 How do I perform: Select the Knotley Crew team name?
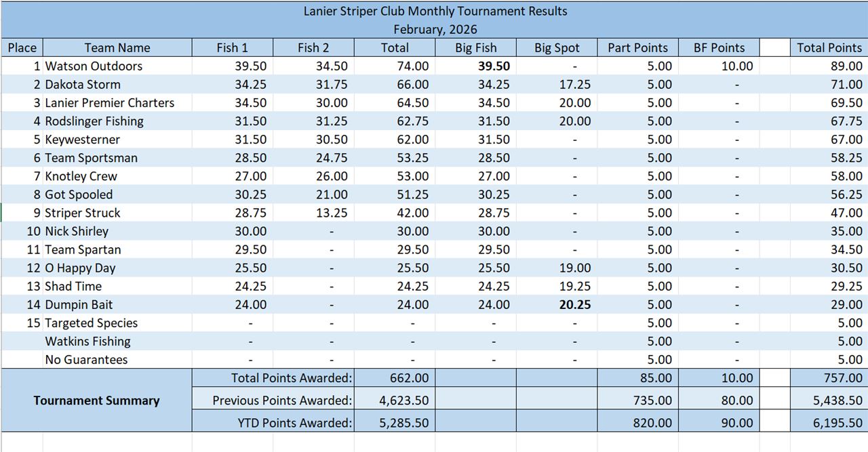(x=81, y=176)
